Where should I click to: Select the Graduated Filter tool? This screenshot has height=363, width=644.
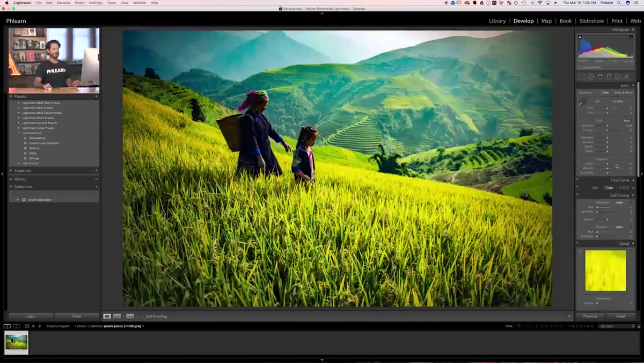point(609,76)
